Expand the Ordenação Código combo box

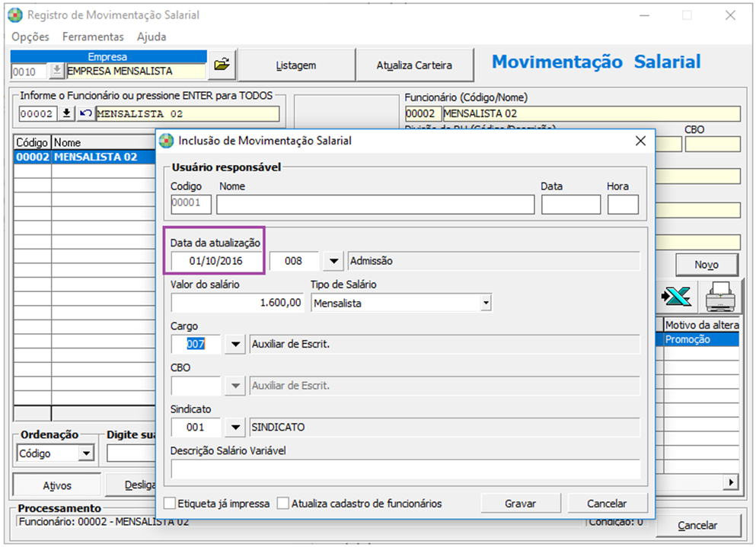tap(86, 453)
